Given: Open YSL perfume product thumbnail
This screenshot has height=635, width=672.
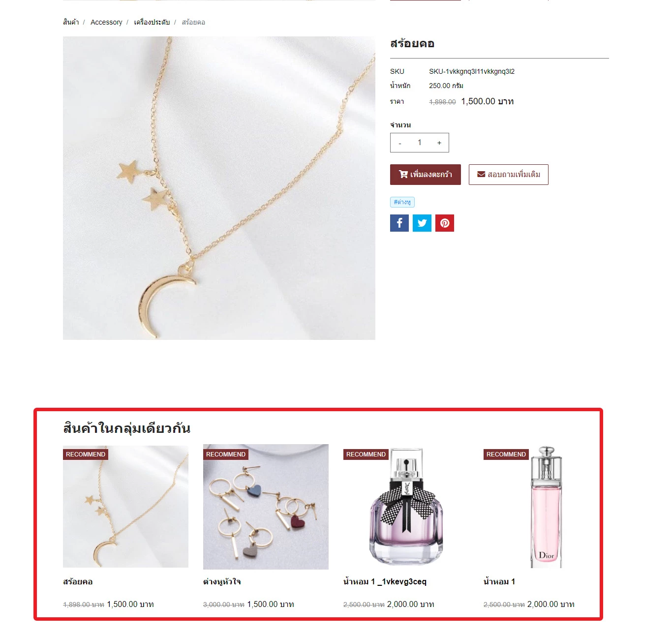Looking at the screenshot, I should [x=406, y=507].
